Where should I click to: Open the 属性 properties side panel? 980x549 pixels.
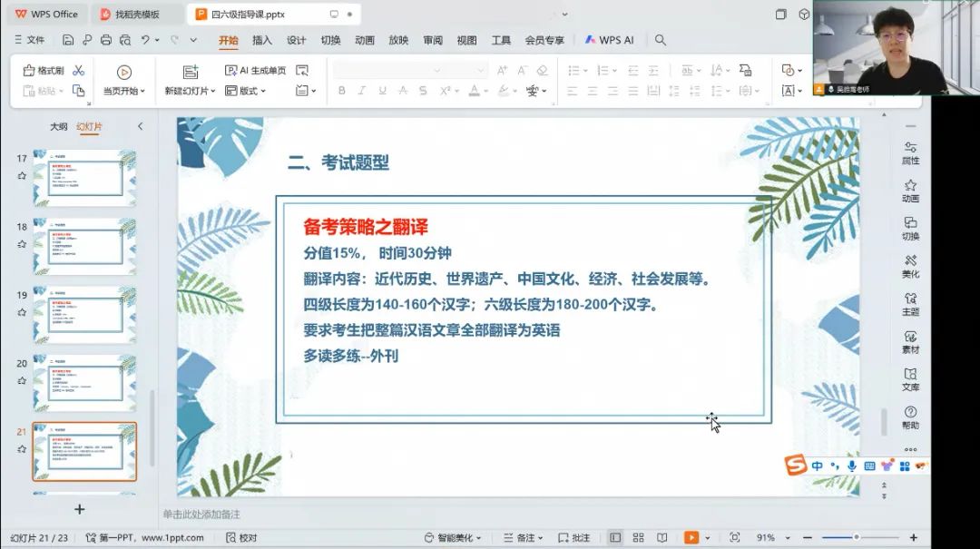tap(910, 152)
